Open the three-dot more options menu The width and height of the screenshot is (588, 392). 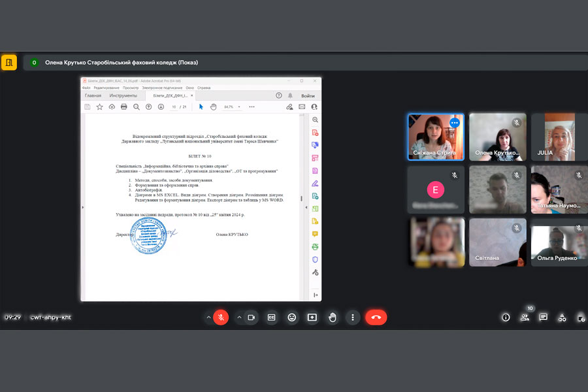point(353,318)
